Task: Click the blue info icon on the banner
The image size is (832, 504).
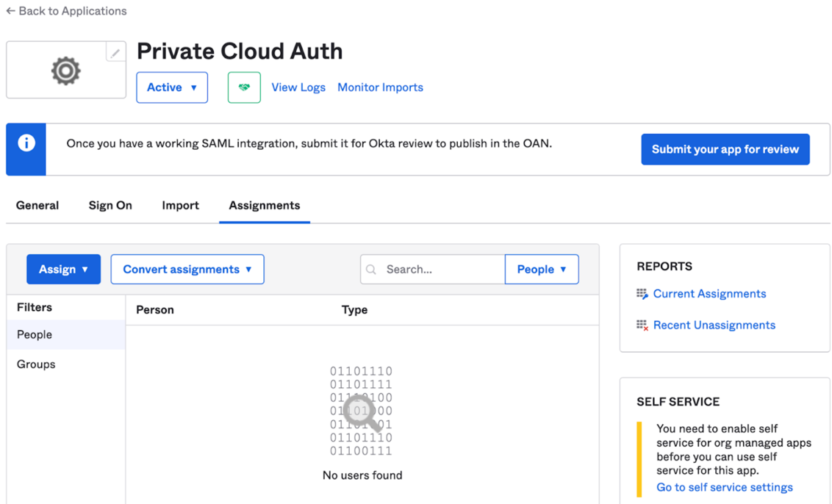Action: [x=26, y=143]
